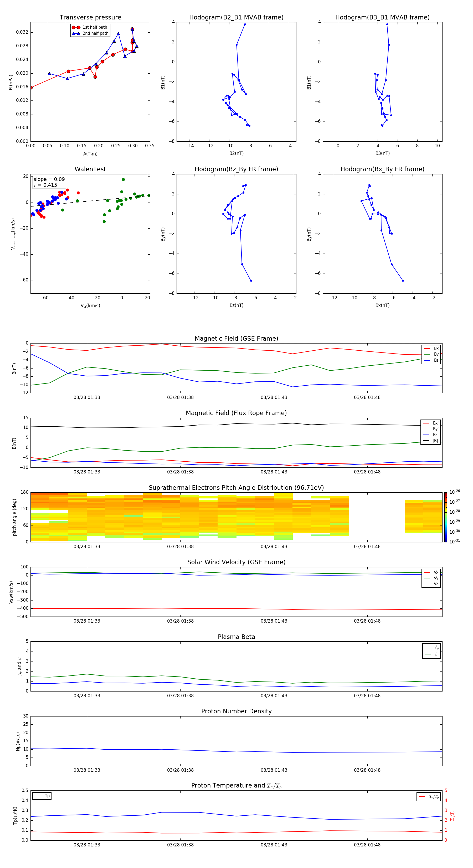The image size is (473, 868).
Task: Click the 'B3(nT)' x-axis label
Action: (382, 153)
